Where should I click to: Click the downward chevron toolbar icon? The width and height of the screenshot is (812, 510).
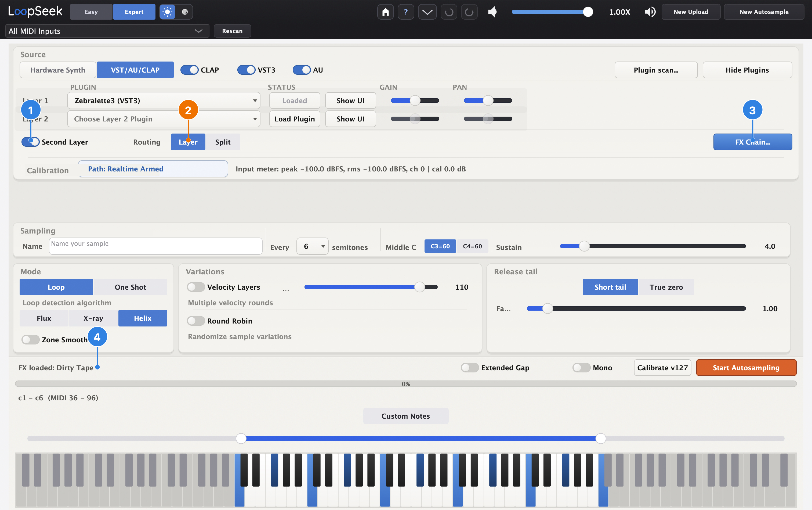tap(427, 12)
